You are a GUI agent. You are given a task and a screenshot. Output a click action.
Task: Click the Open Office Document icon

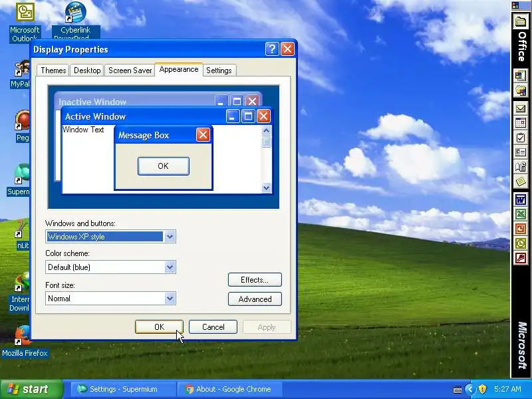(x=521, y=90)
